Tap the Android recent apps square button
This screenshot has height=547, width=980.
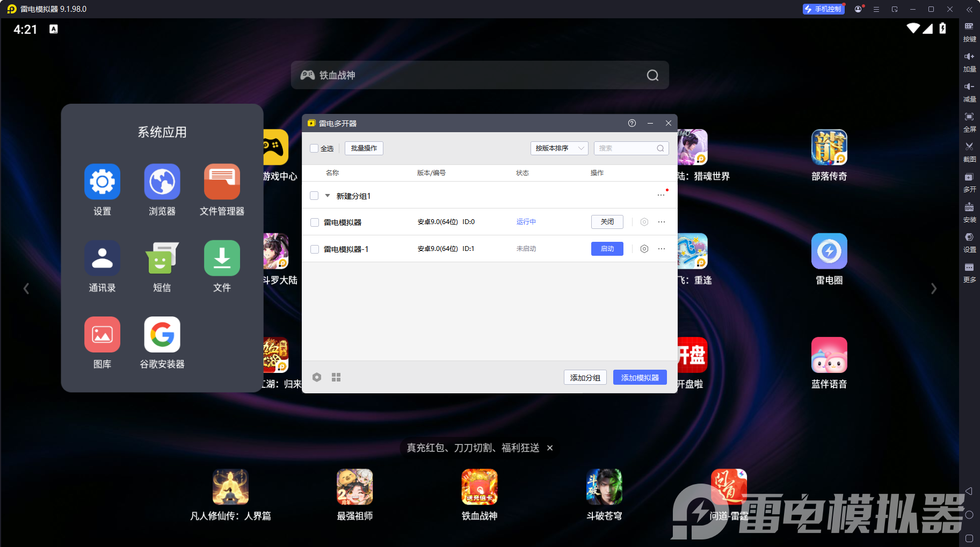click(x=969, y=538)
